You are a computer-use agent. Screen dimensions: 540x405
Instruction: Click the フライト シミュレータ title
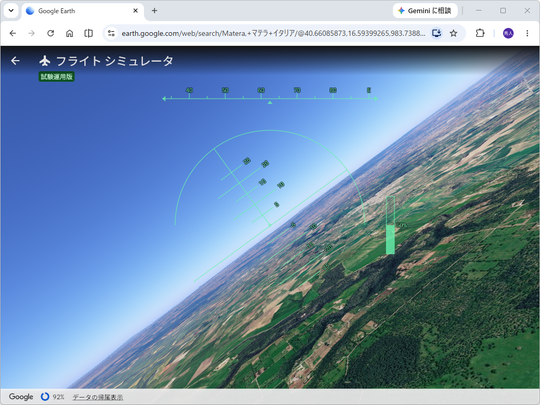(115, 61)
